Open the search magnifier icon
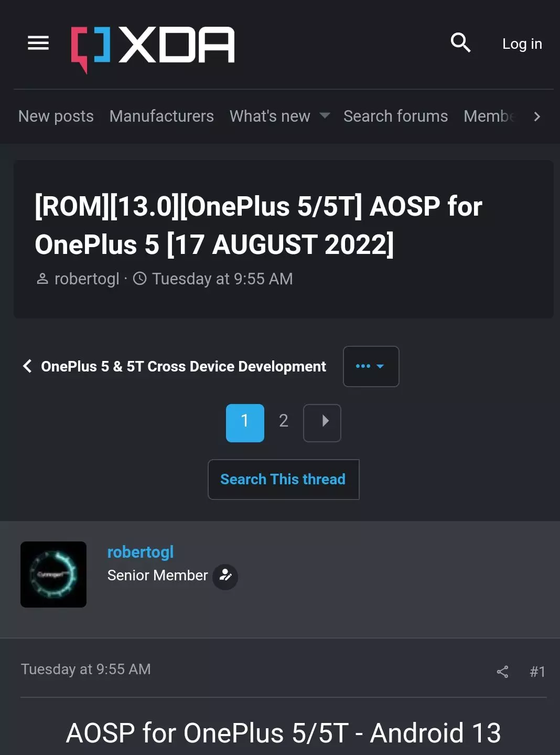 [x=460, y=43]
